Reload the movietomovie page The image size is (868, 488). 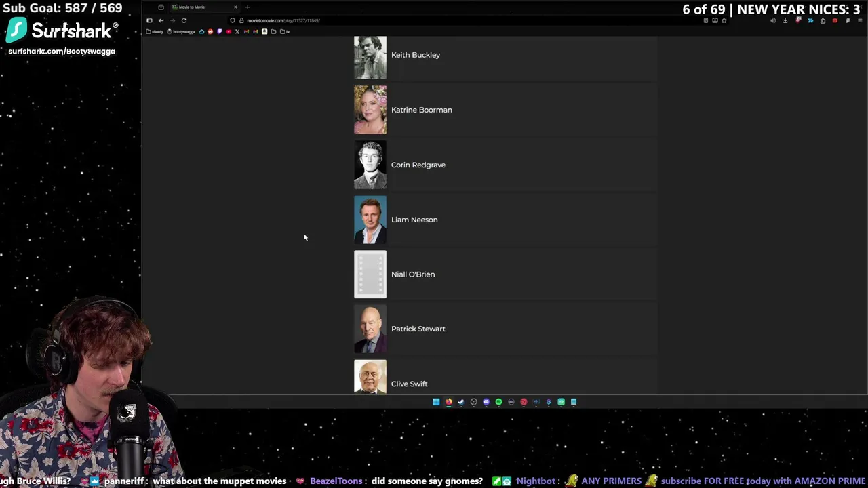pos(184,20)
